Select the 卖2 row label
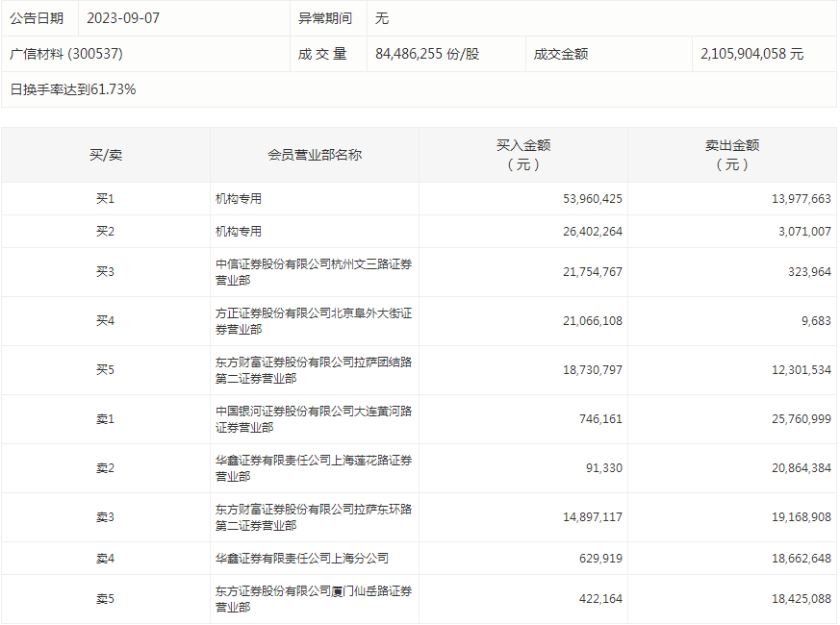This screenshot has width=840, height=625. coord(106,468)
